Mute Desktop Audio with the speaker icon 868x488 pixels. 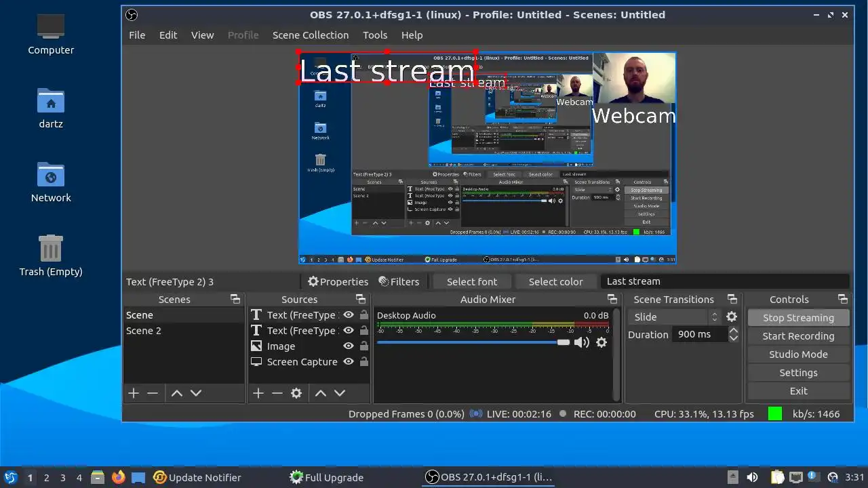point(582,342)
